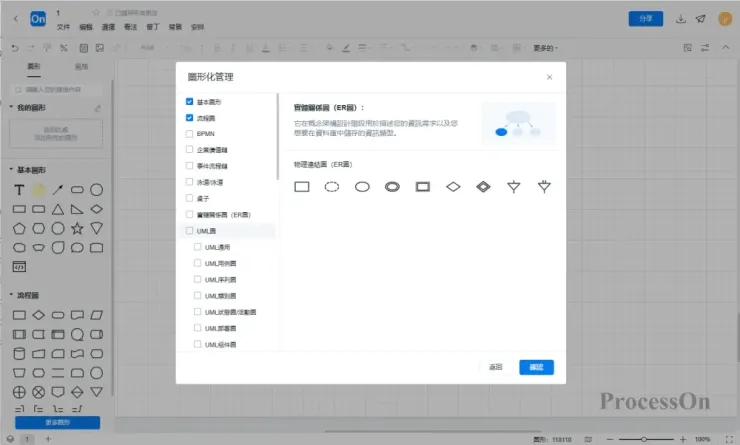Switch to the second sidebar tab
The height and width of the screenshot is (445, 740).
tap(81, 67)
